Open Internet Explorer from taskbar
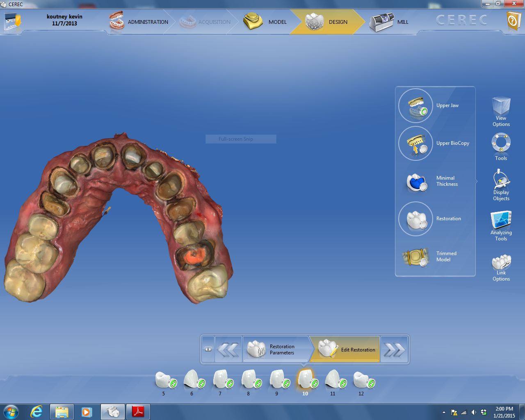This screenshot has height=420, width=525. click(x=37, y=411)
